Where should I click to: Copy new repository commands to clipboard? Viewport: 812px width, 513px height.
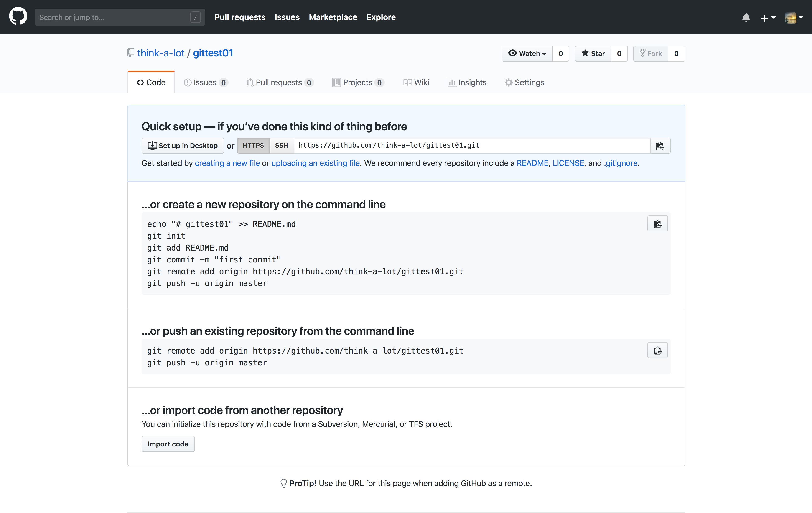[x=658, y=224]
